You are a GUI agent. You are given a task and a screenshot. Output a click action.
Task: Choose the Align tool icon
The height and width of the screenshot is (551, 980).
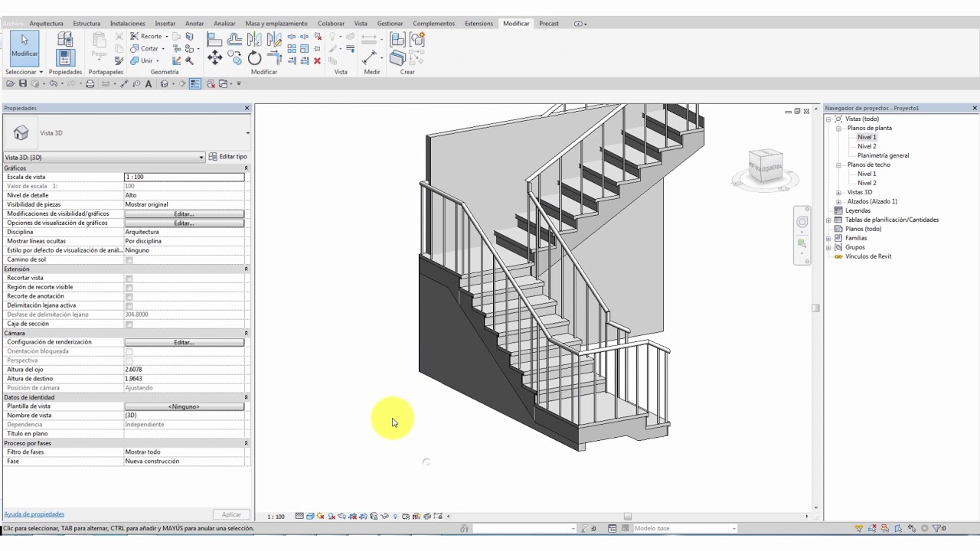click(x=214, y=38)
